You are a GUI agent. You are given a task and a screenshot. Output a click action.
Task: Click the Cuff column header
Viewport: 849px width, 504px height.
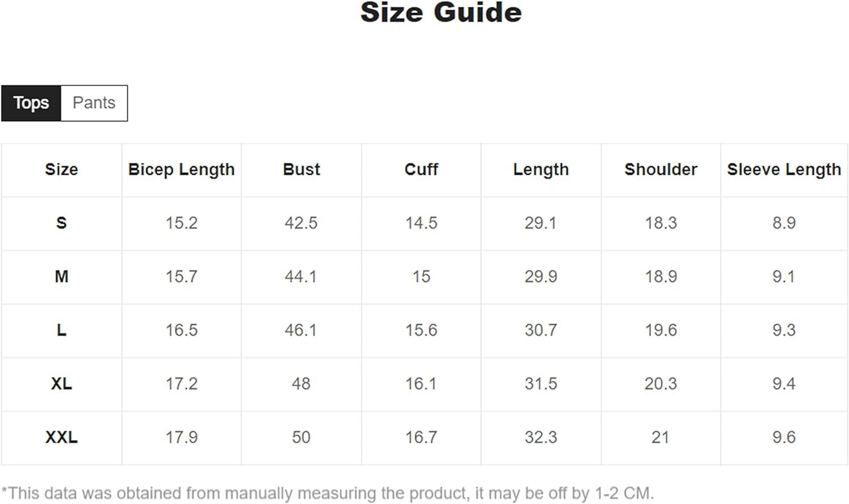coord(421,169)
